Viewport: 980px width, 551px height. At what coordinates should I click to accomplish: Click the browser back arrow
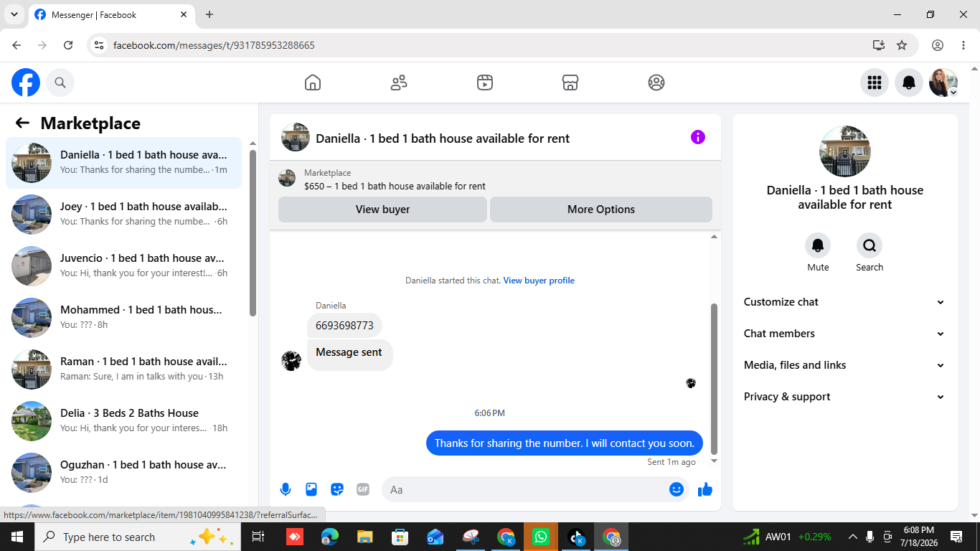[x=17, y=45]
